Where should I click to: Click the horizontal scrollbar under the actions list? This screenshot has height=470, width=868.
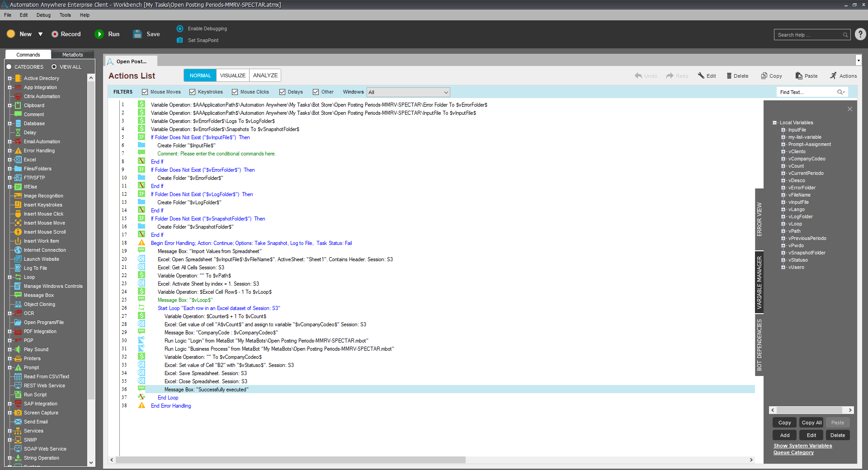(x=290, y=460)
